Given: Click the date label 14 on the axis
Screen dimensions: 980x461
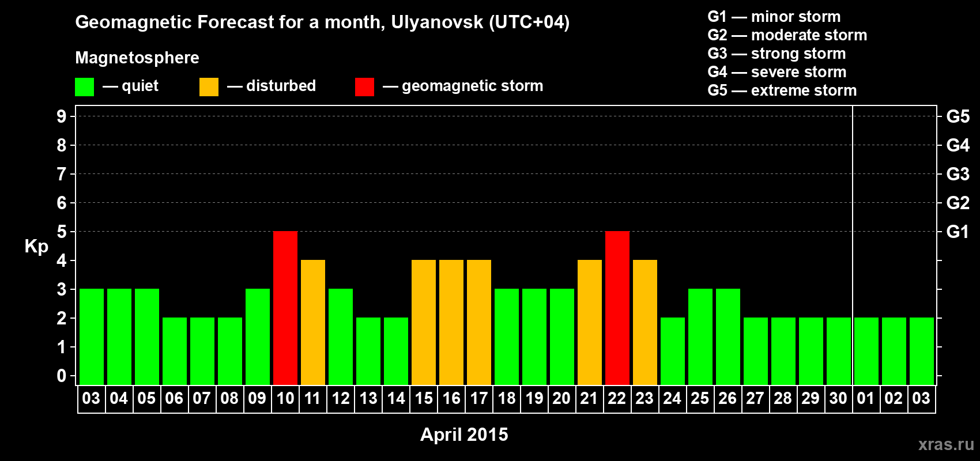Looking at the screenshot, I should coord(396,398).
